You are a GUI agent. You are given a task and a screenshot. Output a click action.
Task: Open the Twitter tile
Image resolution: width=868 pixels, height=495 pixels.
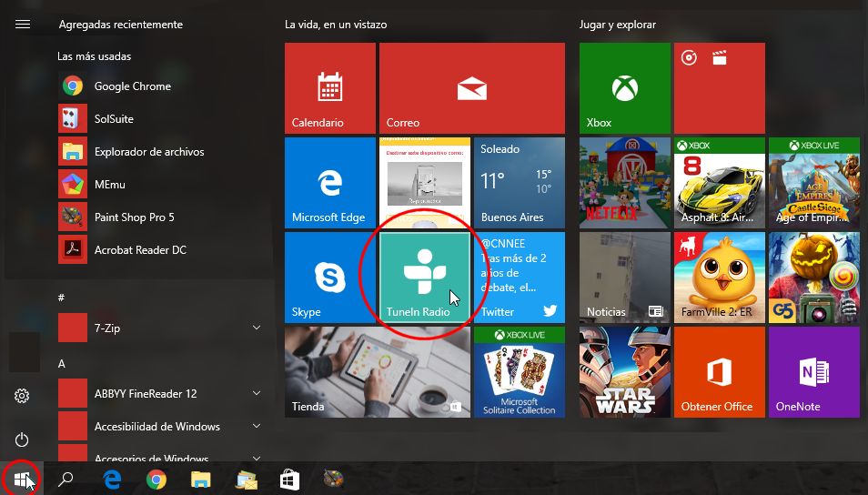pos(520,278)
